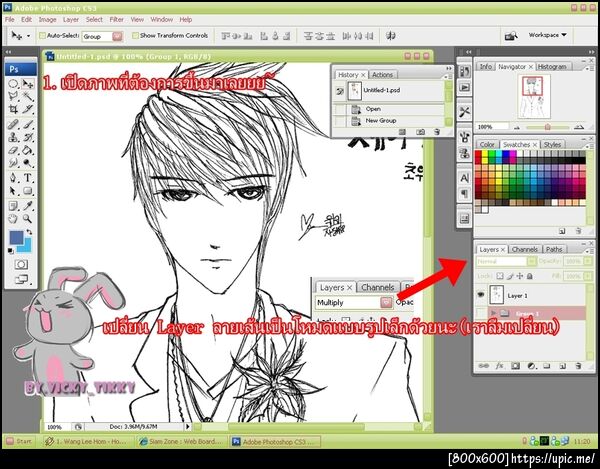
Task: Select the Pen tool
Action: pos(13,178)
